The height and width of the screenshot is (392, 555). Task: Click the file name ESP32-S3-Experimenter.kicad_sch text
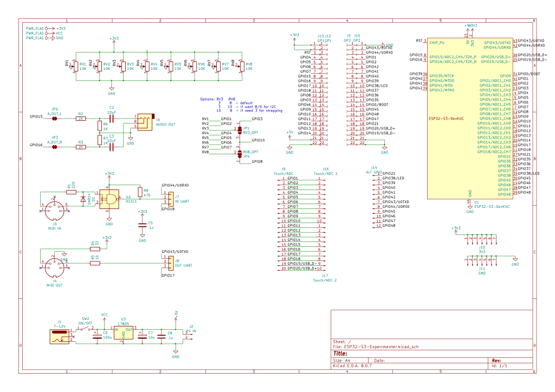coord(382,346)
